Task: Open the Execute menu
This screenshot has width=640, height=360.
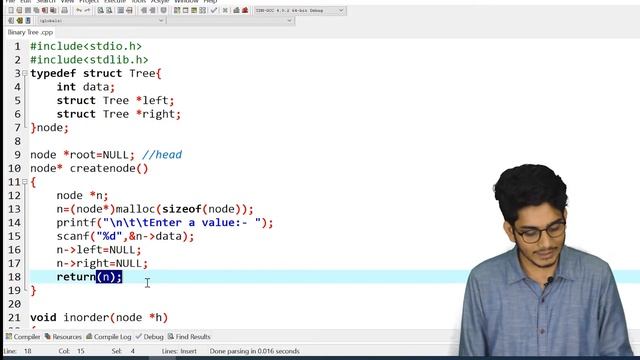Action: [115, 2]
